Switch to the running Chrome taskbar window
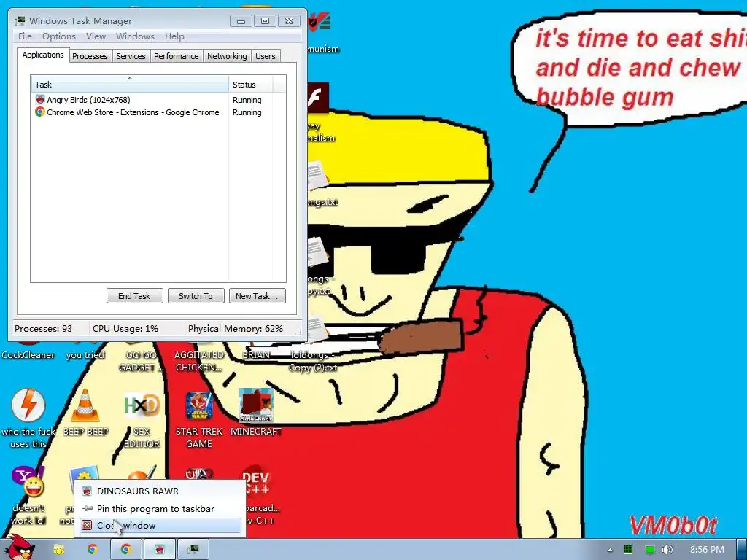Screen dimensions: 747x560 (x=126, y=550)
